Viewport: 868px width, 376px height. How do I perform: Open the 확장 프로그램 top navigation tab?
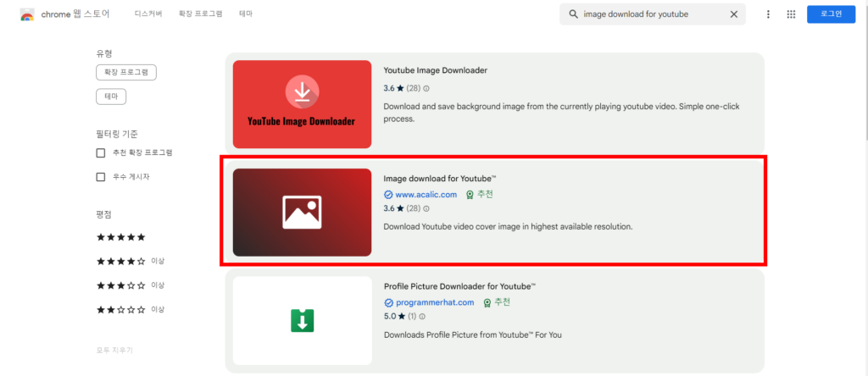tap(200, 14)
